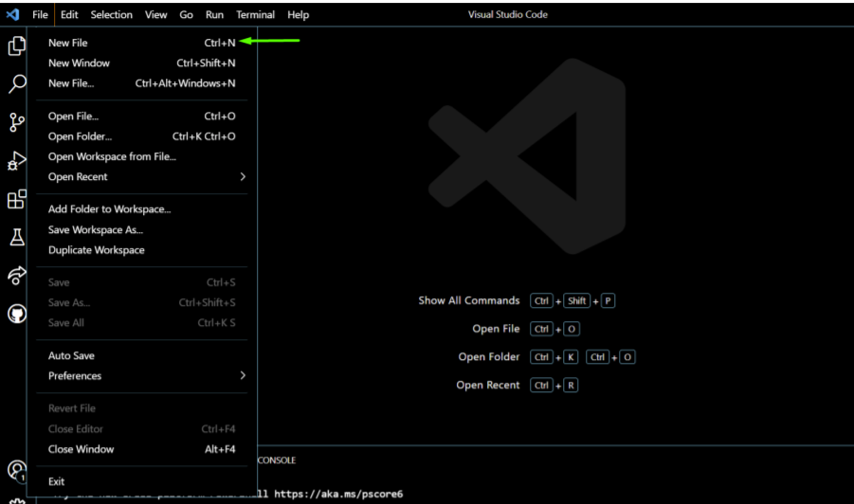
Task: Select New File with Ctrl+N shortcut
Action: tap(141, 43)
